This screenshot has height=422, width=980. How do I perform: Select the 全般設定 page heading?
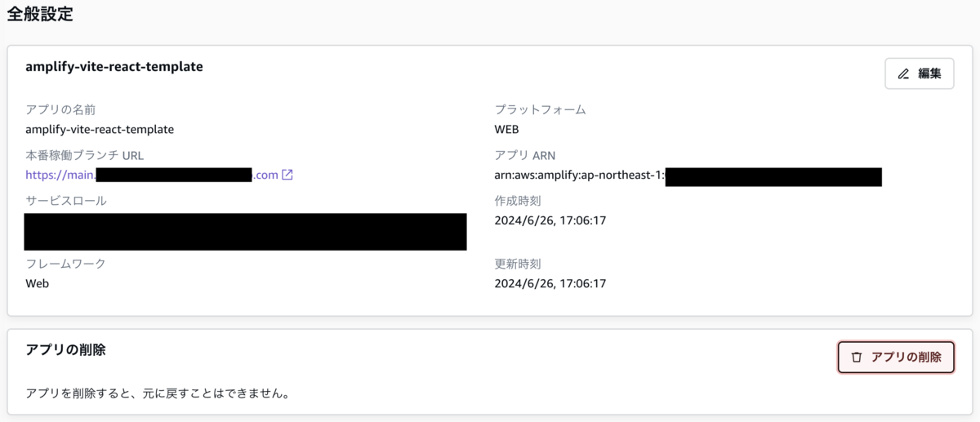pyautogui.click(x=40, y=16)
